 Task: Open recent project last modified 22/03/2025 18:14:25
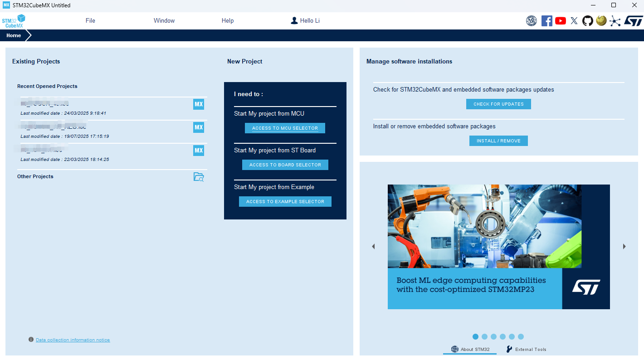tap(114, 155)
